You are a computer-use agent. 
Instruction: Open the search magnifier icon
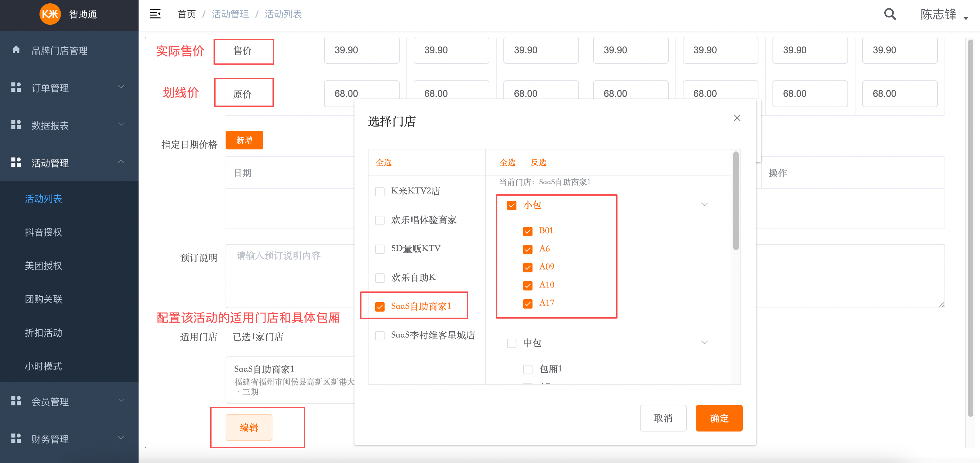tap(890, 14)
